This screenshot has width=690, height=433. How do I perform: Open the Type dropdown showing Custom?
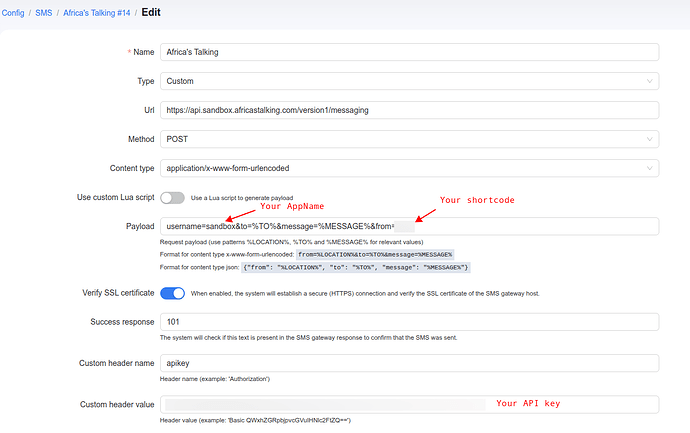click(x=400, y=81)
